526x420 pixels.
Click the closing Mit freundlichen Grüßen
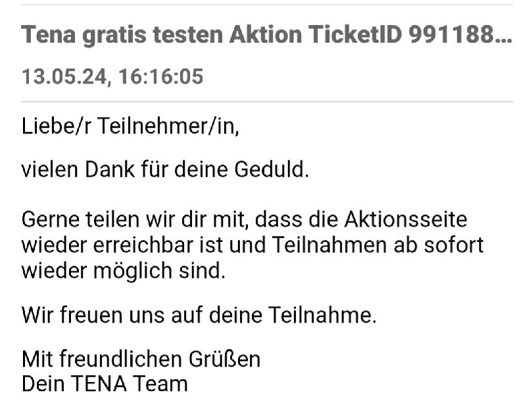pos(141,360)
